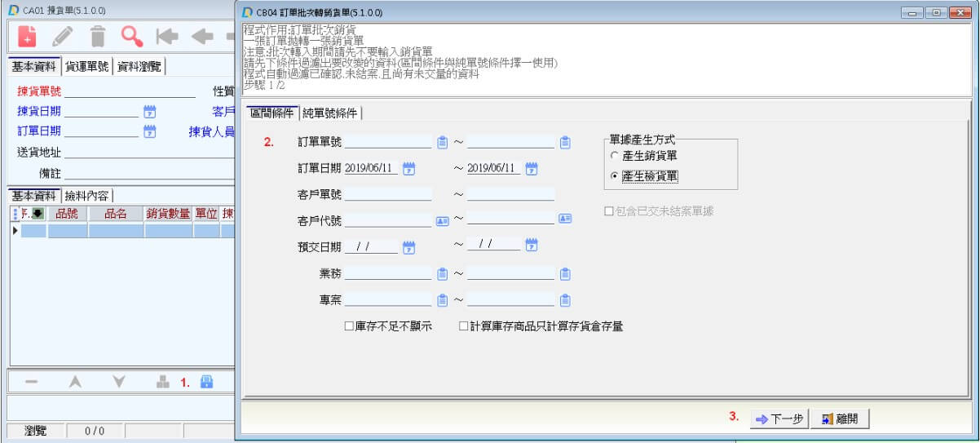Image resolution: width=980 pixels, height=443 pixels.
Task: Click the first 客戶單號 input field
Action: (388, 194)
